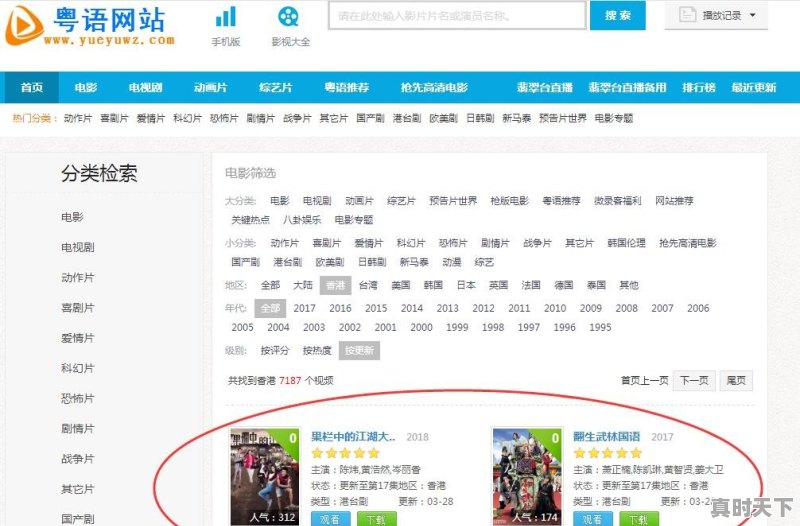Set region filter to 全部

coord(270,285)
